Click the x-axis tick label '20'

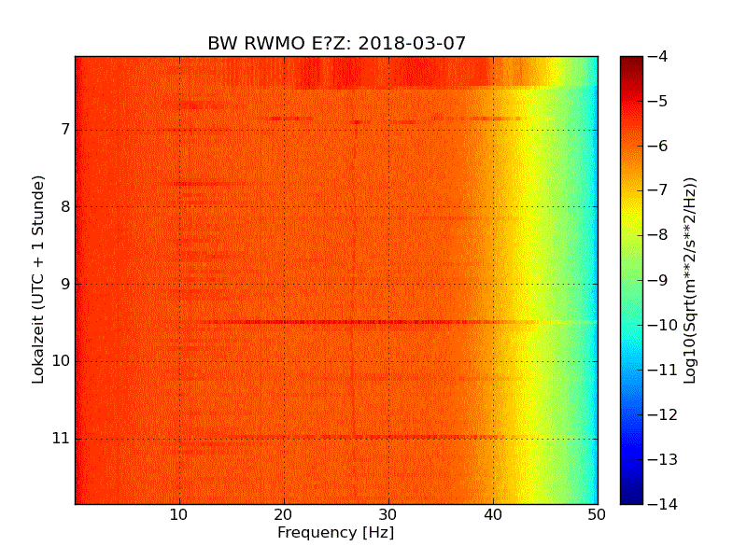pyautogui.click(x=284, y=515)
